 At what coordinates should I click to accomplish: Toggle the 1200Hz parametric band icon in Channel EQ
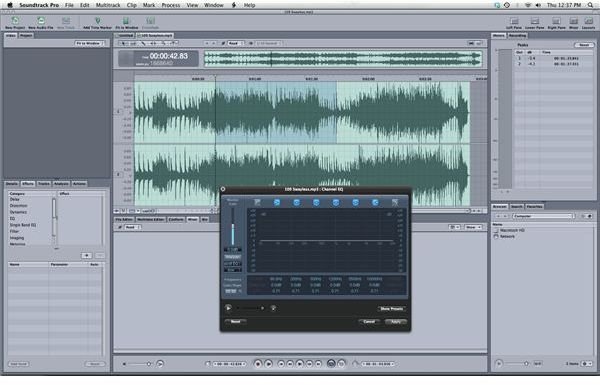click(x=336, y=202)
